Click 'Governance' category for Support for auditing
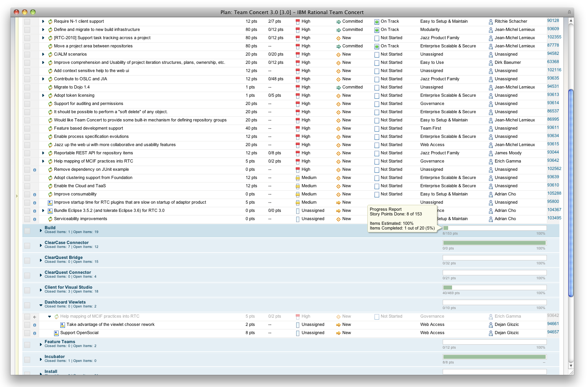The width and height of the screenshot is (588, 387). pos(432,104)
